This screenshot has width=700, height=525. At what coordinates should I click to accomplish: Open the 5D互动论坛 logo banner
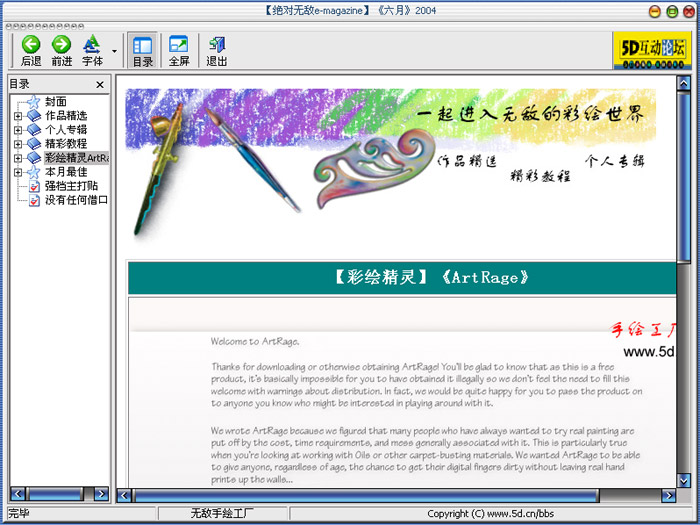point(652,50)
